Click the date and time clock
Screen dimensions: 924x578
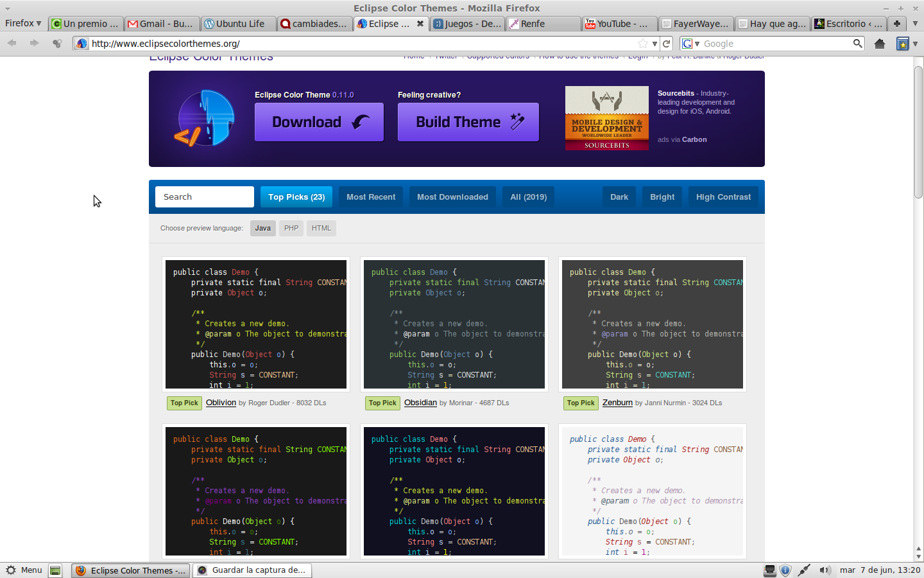coord(880,570)
